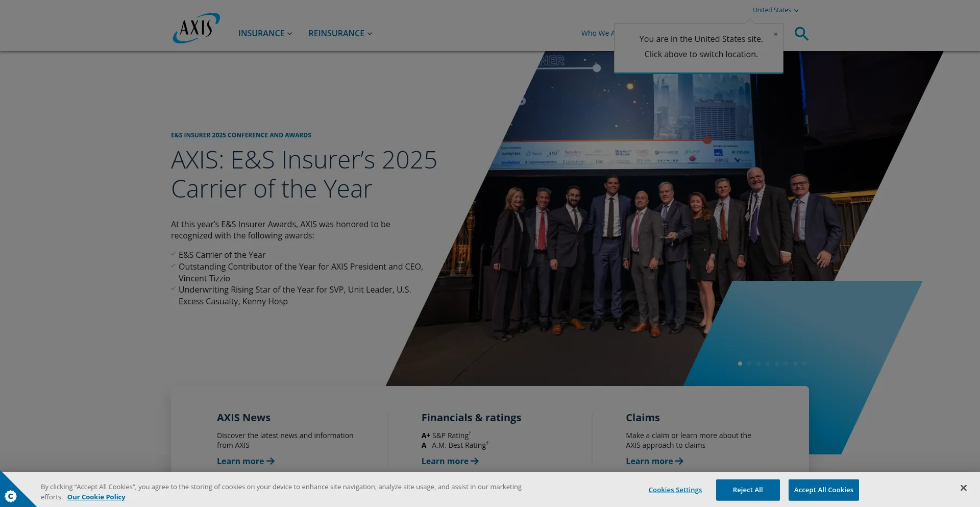Click the AXIS logo

coord(197,28)
